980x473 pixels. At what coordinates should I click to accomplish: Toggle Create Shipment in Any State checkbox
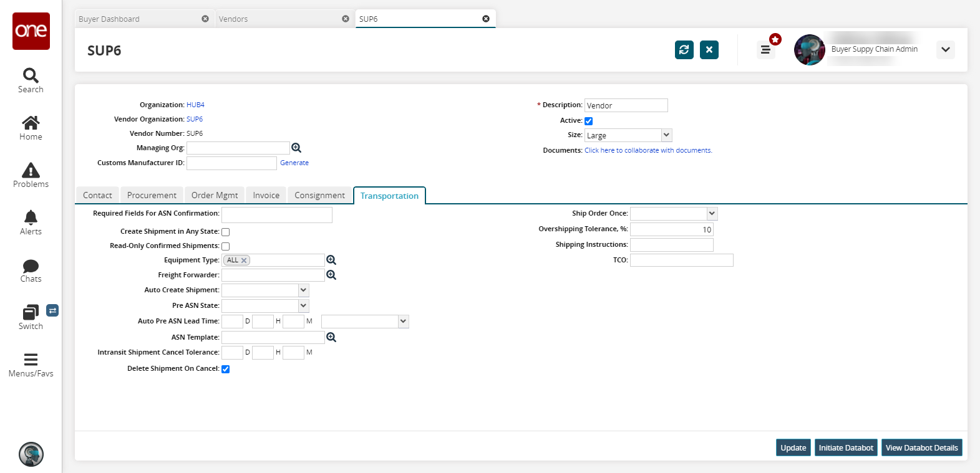coord(226,232)
